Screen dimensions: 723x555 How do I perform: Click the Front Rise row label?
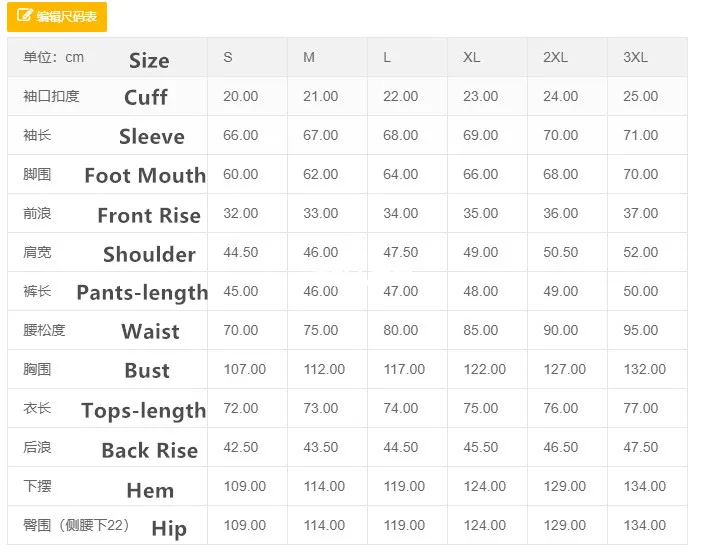148,215
